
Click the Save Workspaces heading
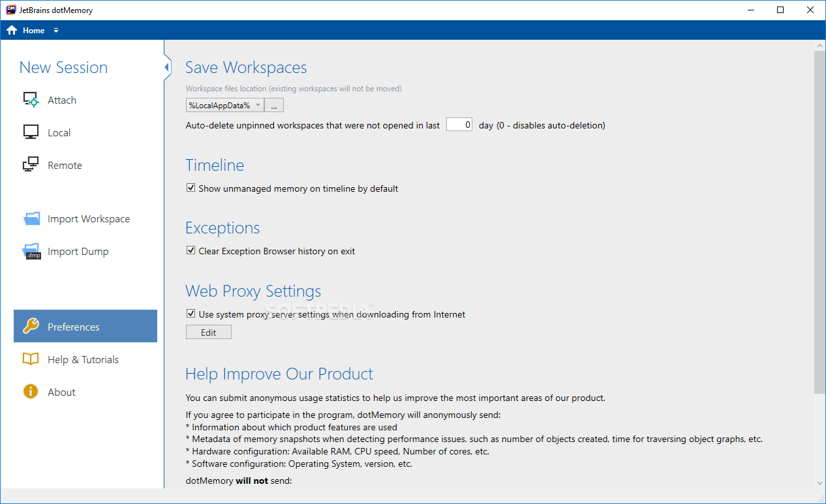[x=246, y=67]
